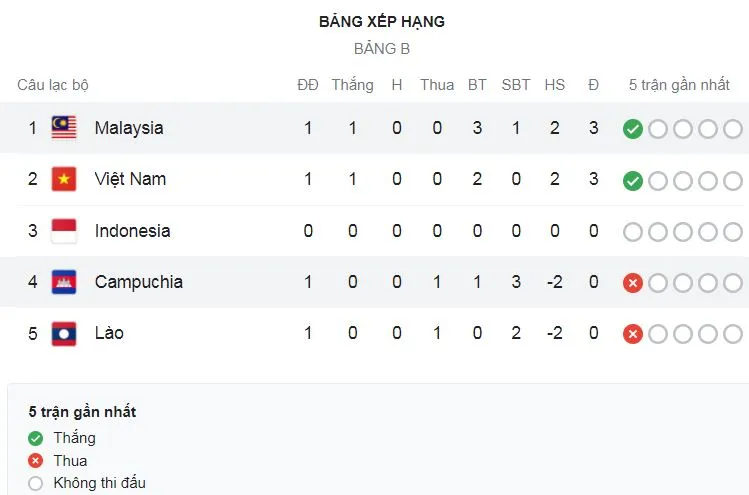
Task: Click the Việt Nam flag icon
Action: pyautogui.click(x=64, y=180)
